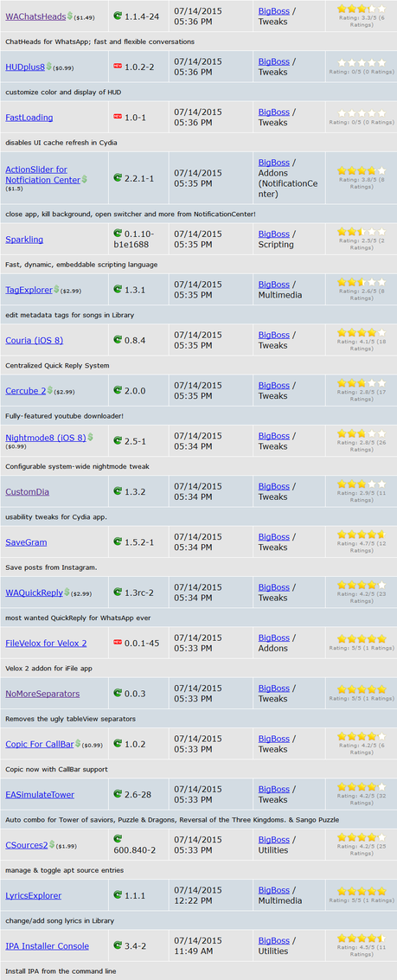The image size is (397, 980).
Task: Click green update icon in SaveGram row
Action: pyautogui.click(x=118, y=541)
